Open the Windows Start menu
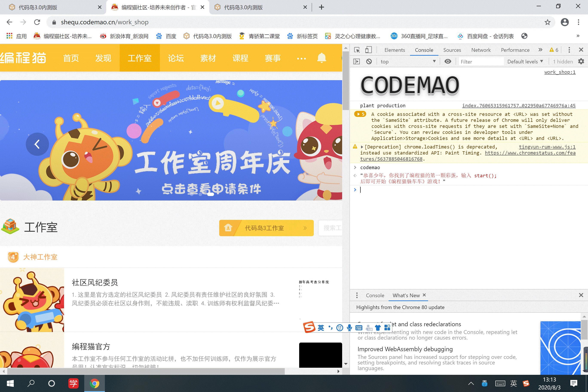 point(10,383)
